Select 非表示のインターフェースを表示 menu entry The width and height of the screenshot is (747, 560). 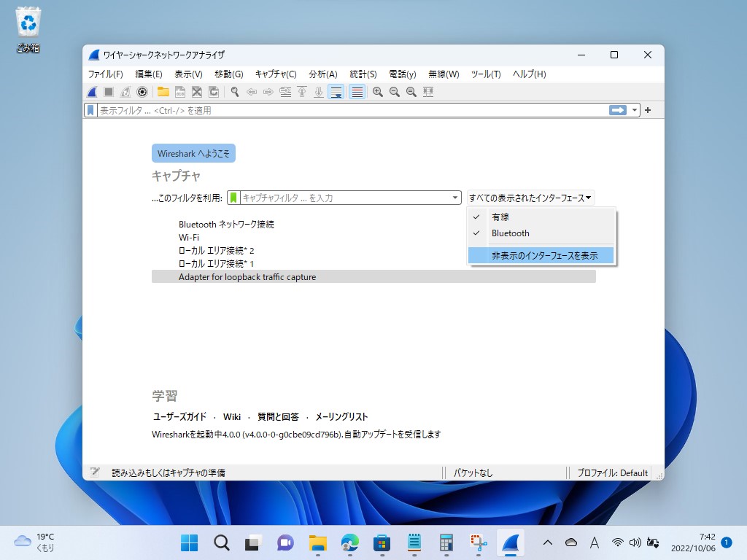pyautogui.click(x=542, y=256)
